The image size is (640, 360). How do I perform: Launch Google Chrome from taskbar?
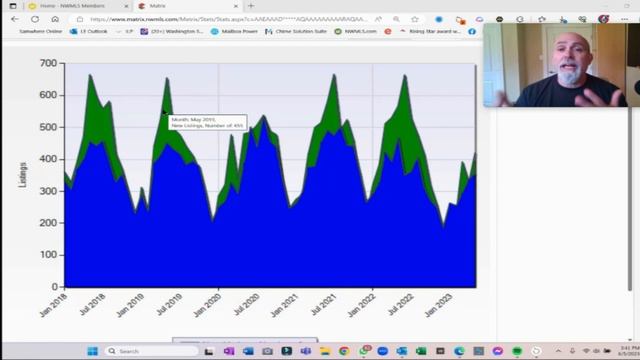coord(344,351)
